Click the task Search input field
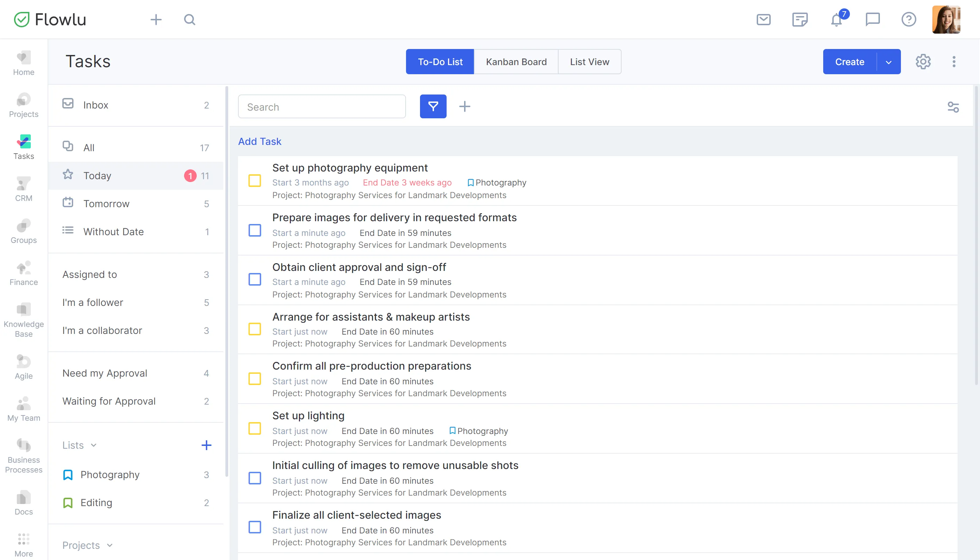This screenshot has width=980, height=560. click(322, 107)
